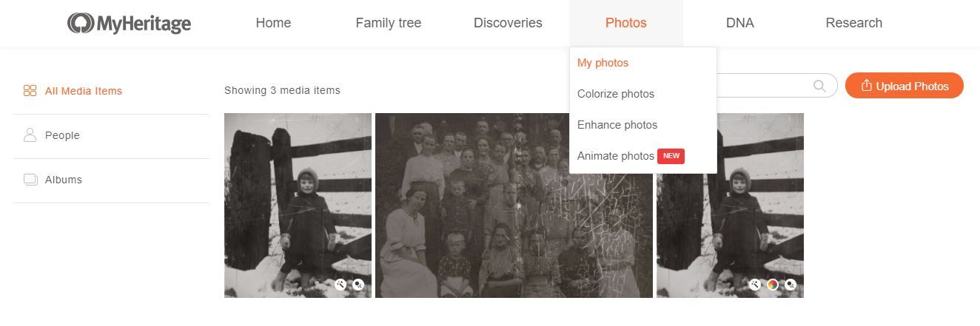The image size is (980, 326).
Task: Click the magic wand icon on third photo
Action: tap(755, 285)
